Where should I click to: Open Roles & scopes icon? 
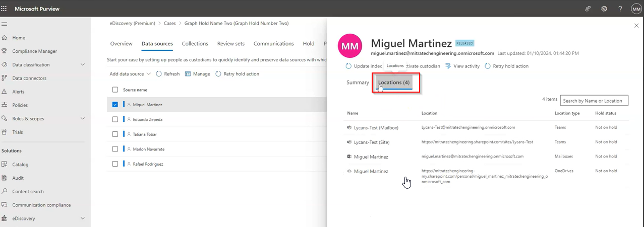click(5, 119)
